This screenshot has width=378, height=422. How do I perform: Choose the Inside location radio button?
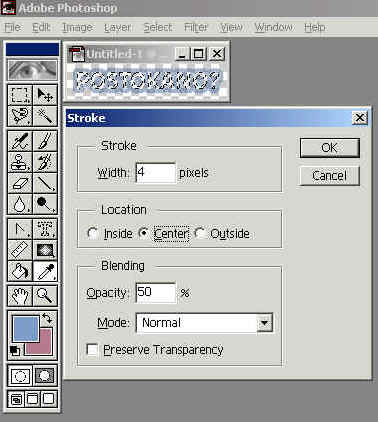pos(92,233)
